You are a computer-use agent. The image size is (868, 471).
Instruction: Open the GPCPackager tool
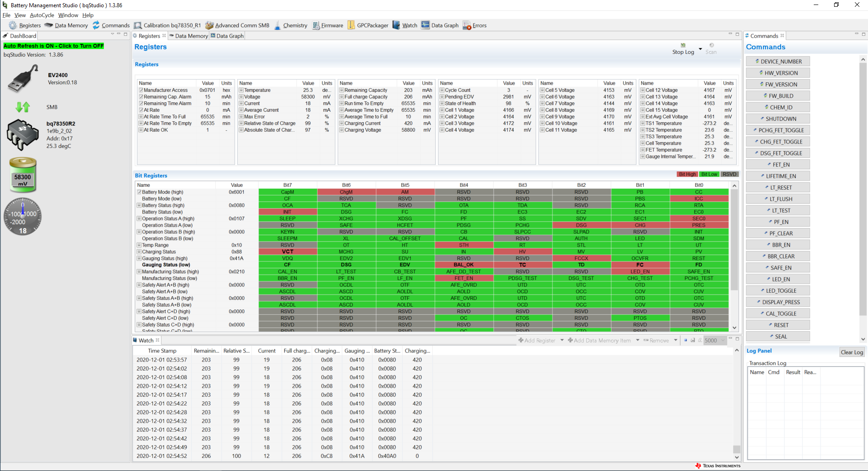[x=368, y=25]
